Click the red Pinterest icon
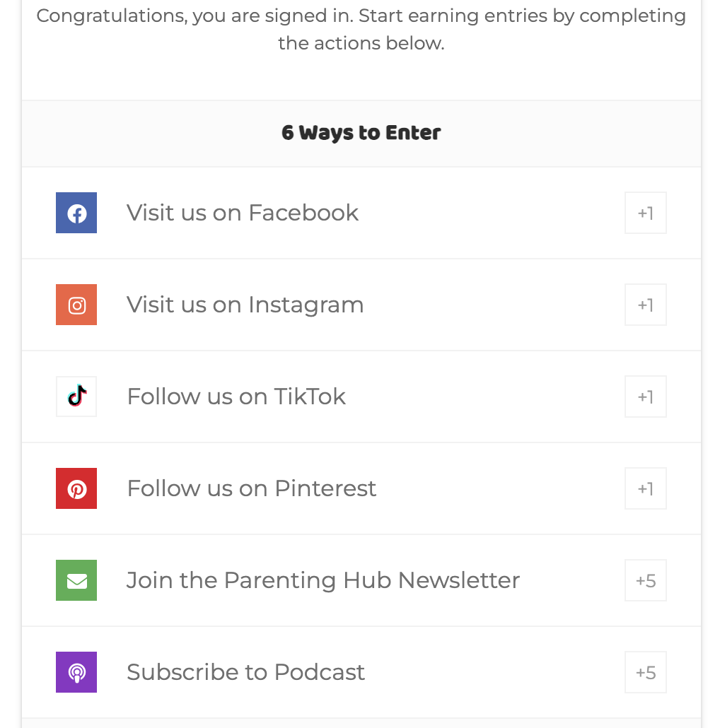Screen dimensions: 720x728 coord(76,488)
